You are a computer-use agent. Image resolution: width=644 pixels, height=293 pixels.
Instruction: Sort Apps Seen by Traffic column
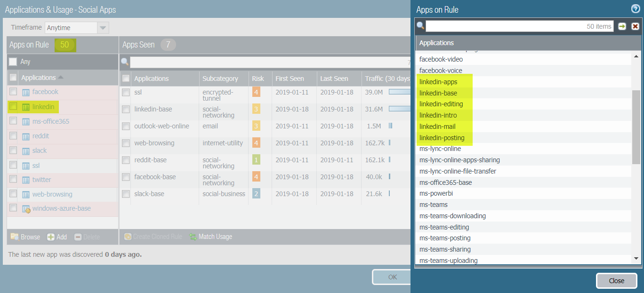pos(386,79)
